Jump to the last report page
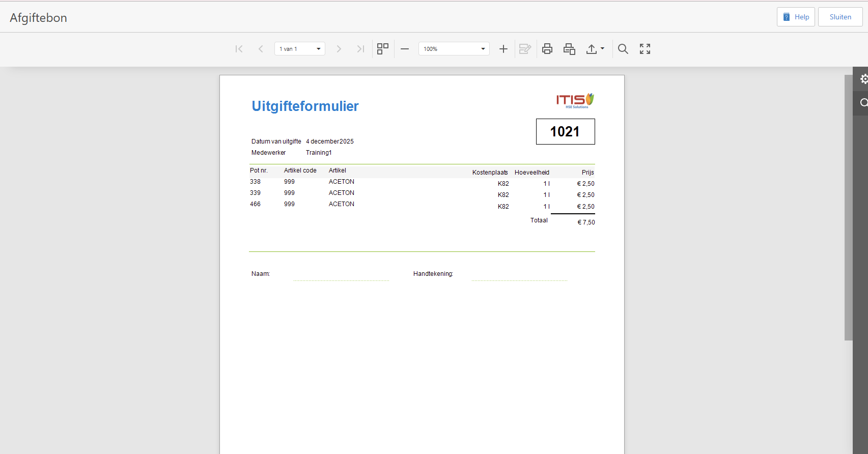Image resolution: width=868 pixels, height=454 pixels. (x=360, y=49)
